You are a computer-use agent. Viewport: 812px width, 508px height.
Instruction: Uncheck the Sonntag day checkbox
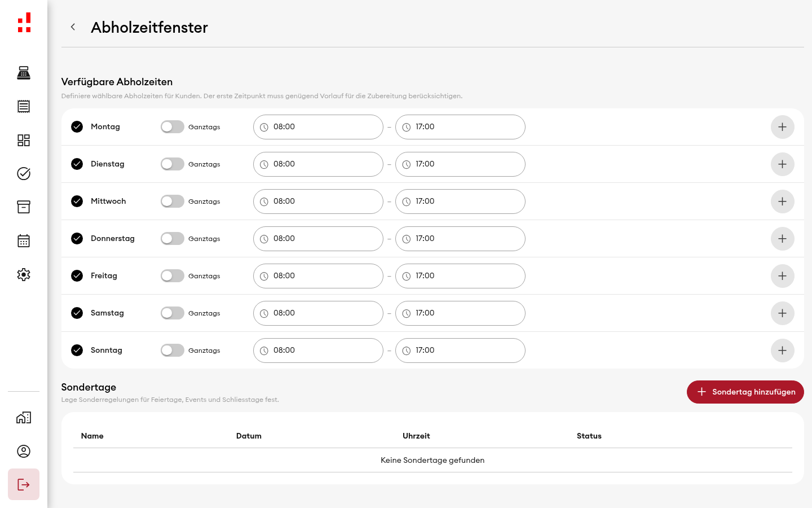pos(77,350)
